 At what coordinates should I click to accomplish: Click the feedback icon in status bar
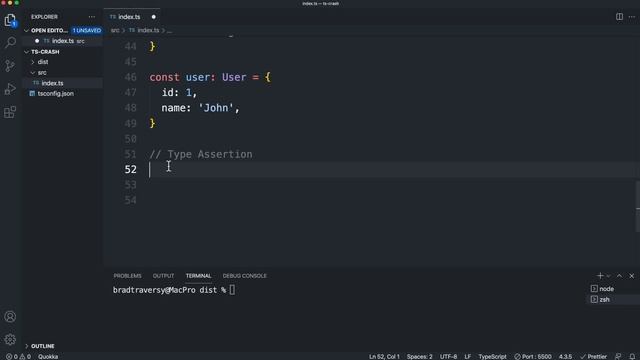tap(618, 357)
